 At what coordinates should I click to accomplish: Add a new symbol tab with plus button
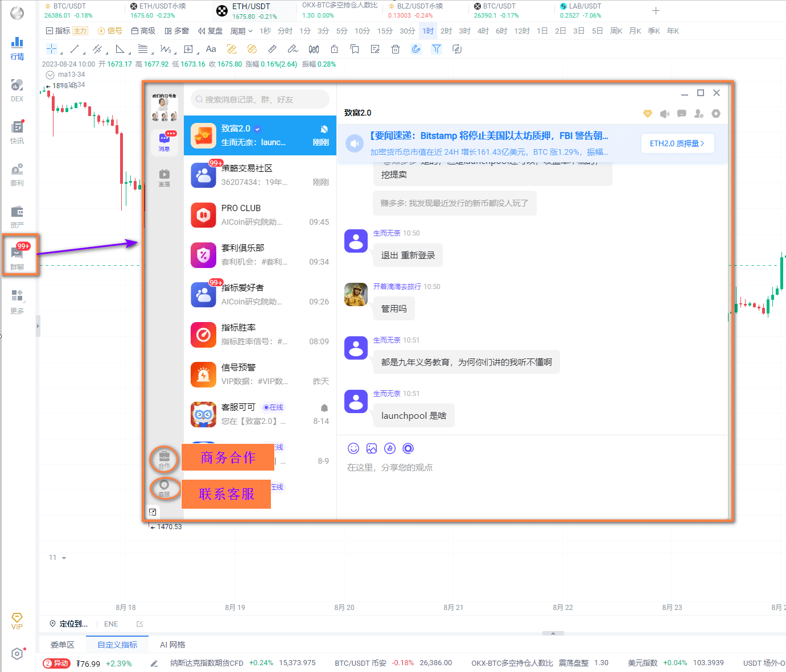click(x=656, y=11)
